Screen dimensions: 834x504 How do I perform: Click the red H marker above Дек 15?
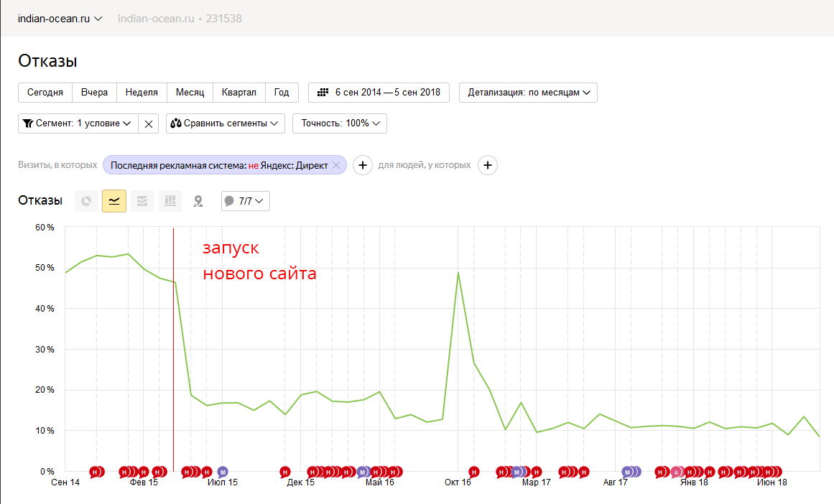tap(285, 472)
